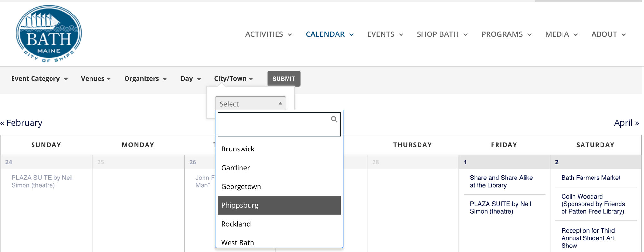This screenshot has width=644, height=252.
Task: Click the search magnifier icon in dropdown
Action: [x=334, y=119]
